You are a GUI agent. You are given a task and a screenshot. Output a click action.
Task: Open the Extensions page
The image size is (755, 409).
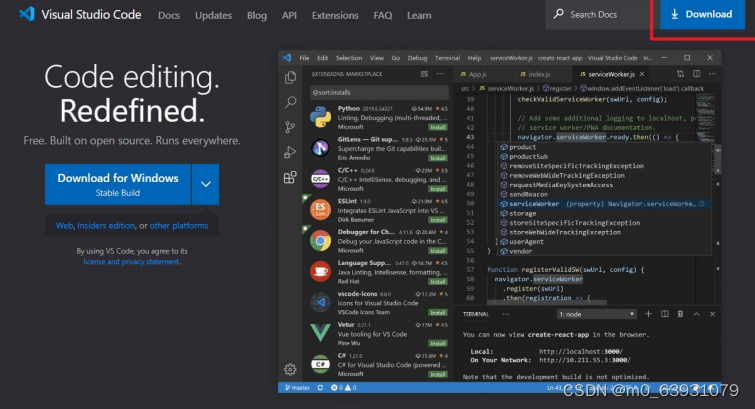coord(335,15)
